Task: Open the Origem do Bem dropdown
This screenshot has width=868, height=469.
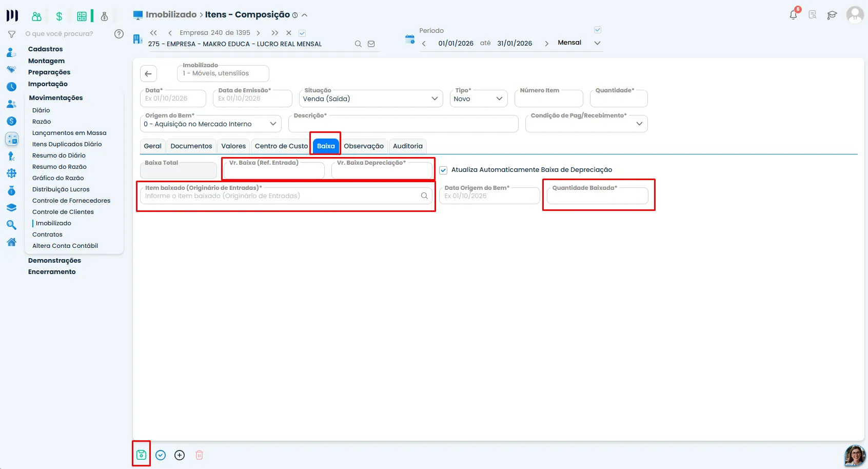Action: click(x=211, y=124)
